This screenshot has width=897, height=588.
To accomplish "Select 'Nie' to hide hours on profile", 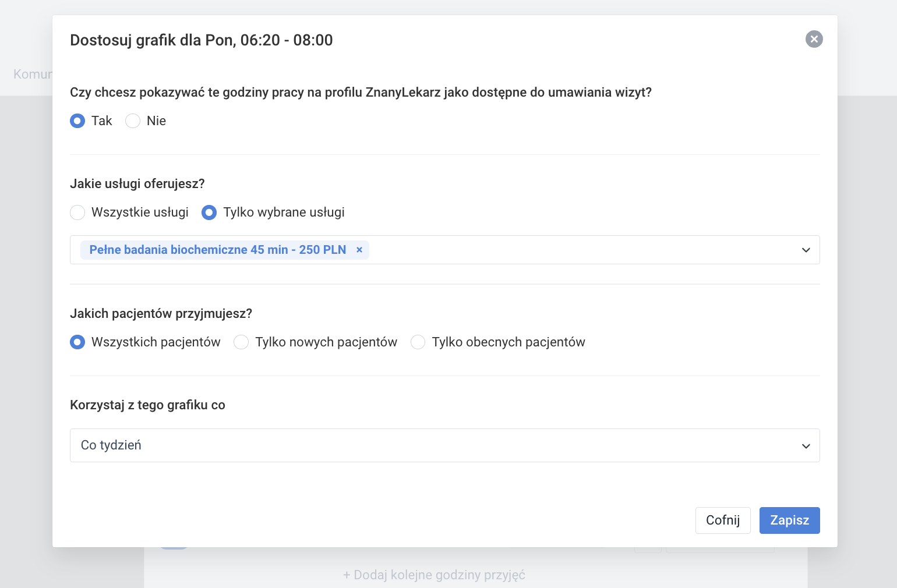I will coord(133,121).
